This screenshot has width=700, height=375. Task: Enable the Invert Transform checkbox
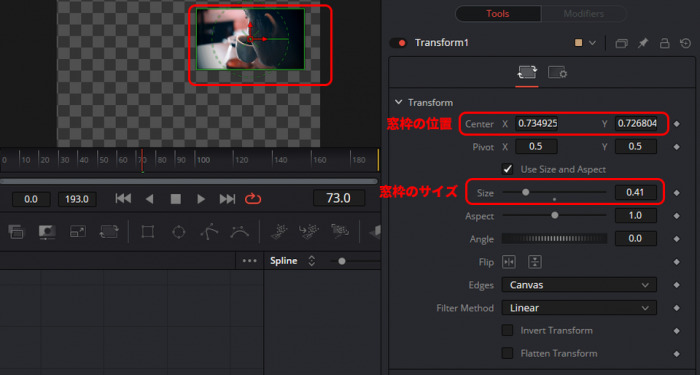pyautogui.click(x=507, y=330)
